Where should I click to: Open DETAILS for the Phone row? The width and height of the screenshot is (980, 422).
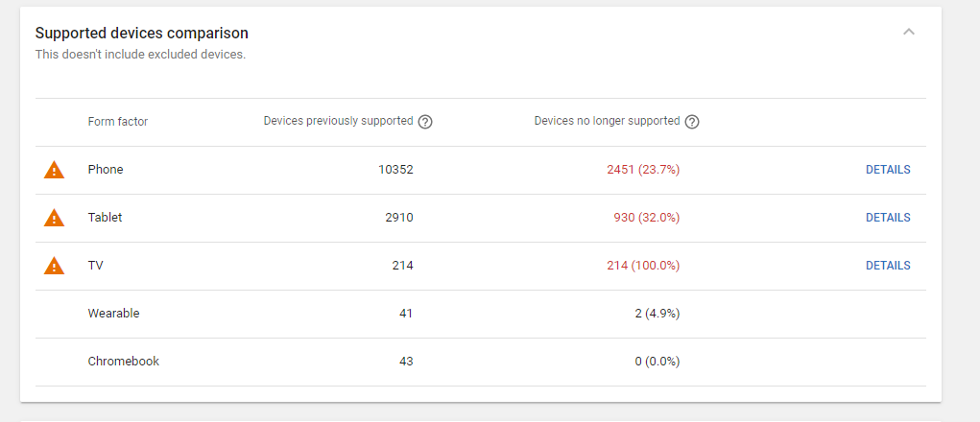point(888,170)
